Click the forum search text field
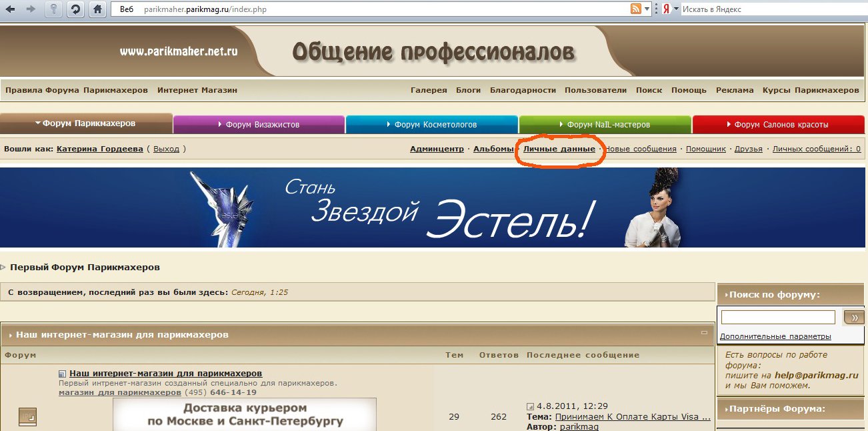This screenshot has width=868, height=431. pos(778,317)
